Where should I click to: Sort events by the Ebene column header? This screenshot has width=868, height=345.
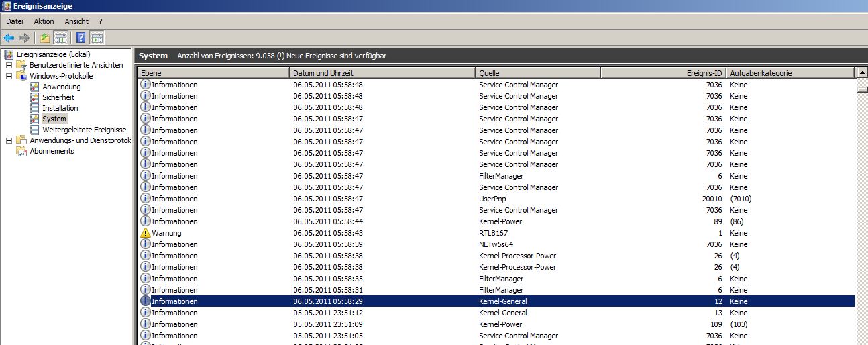[213, 72]
